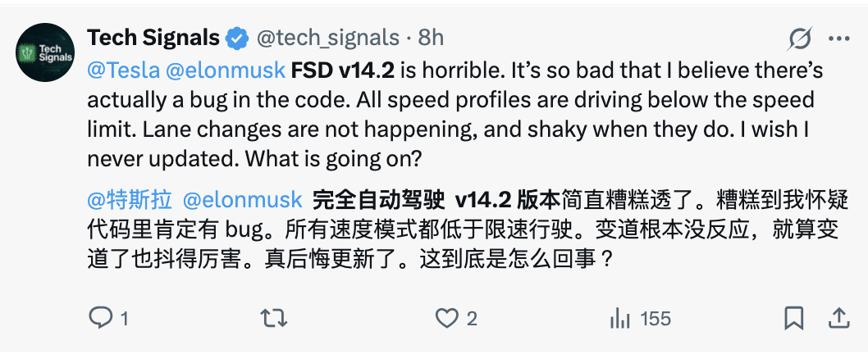Click the Grok icon beside the More menu
The image size is (868, 354).
[799, 39]
